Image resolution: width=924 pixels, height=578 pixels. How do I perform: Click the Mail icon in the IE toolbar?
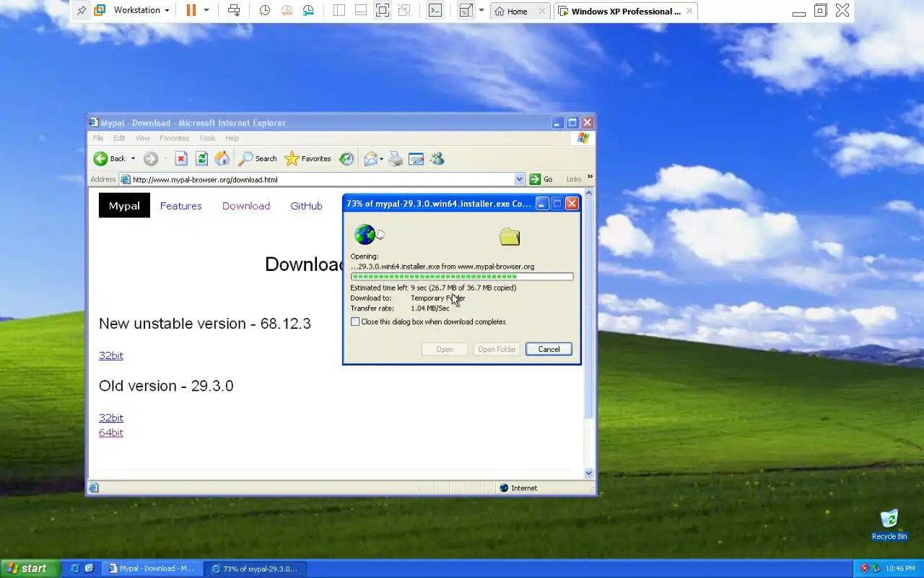(x=370, y=159)
